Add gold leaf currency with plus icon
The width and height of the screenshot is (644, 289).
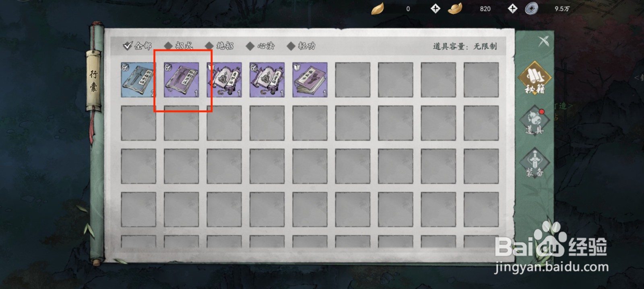pos(435,8)
